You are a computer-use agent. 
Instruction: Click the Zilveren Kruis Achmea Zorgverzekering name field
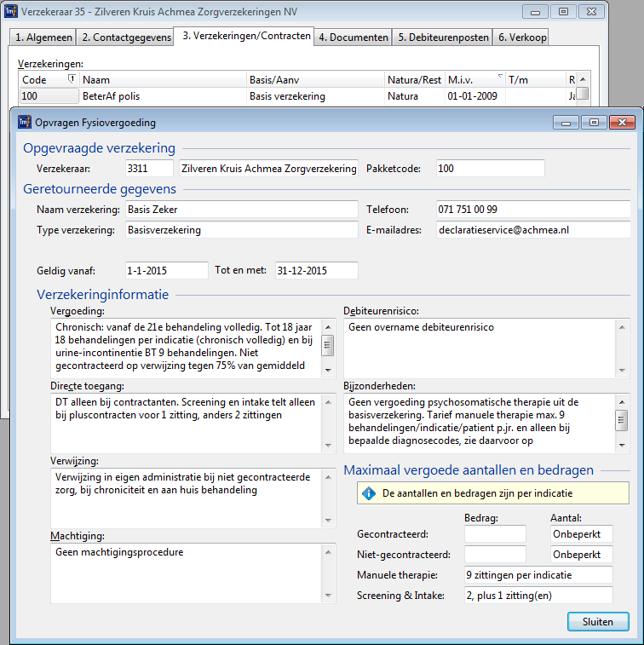(268, 168)
